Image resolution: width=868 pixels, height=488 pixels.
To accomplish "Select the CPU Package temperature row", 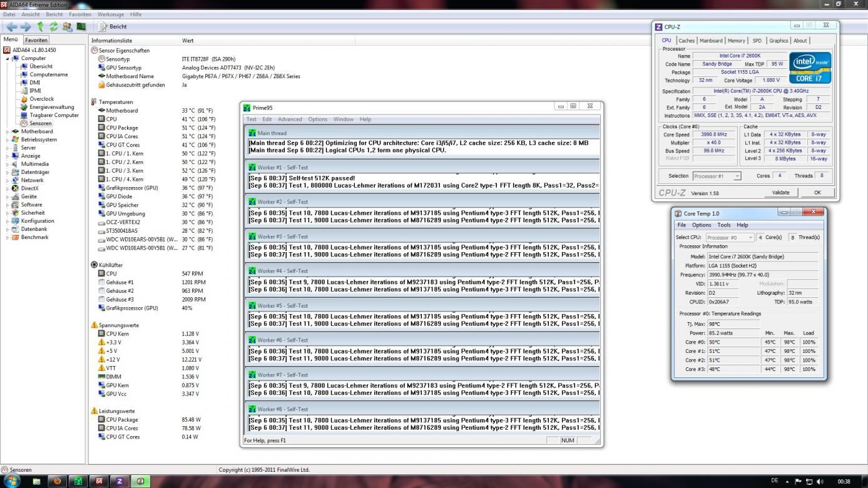I will 156,128.
